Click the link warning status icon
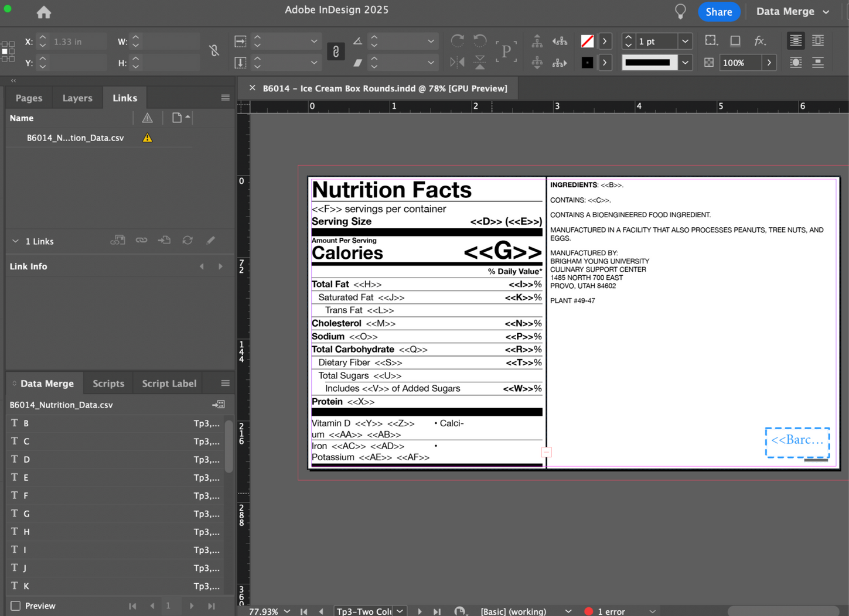Image resolution: width=849 pixels, height=616 pixels. [148, 138]
